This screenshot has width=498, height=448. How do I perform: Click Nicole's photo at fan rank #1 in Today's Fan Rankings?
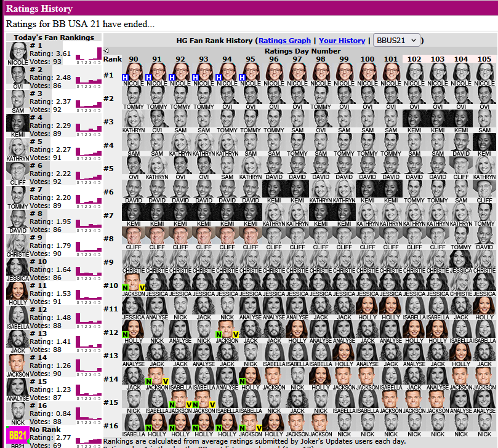[x=18, y=51]
